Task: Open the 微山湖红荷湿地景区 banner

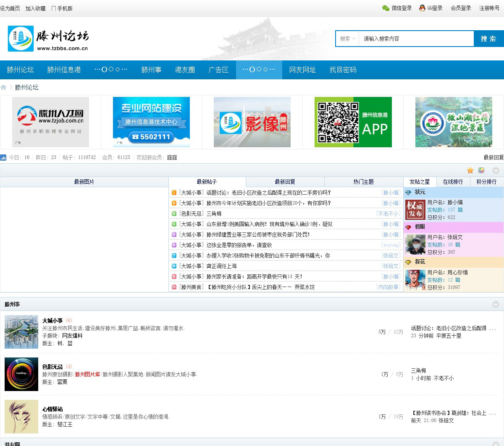Action: (454, 122)
